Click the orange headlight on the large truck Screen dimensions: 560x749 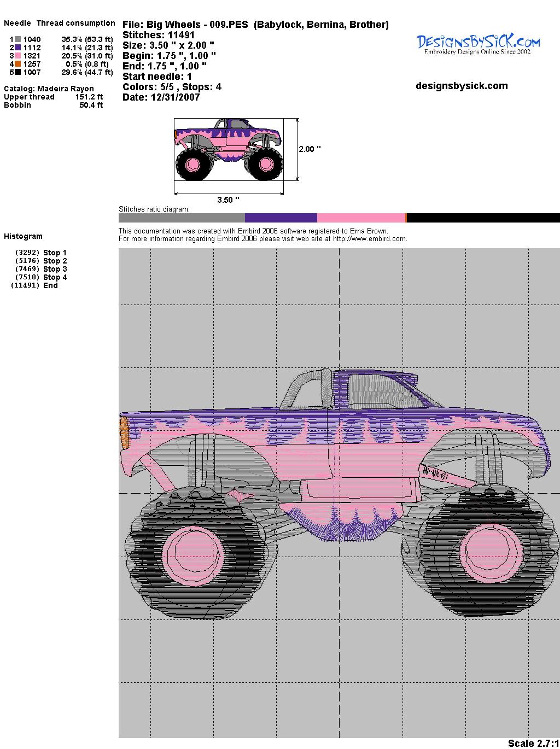click(124, 432)
